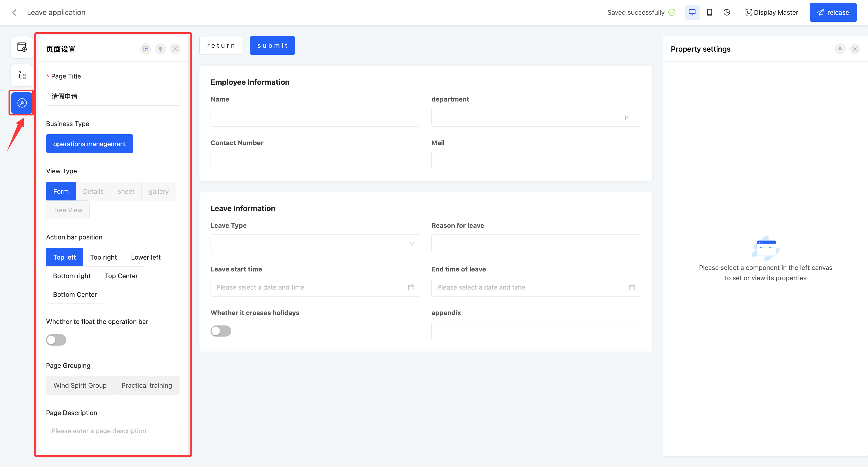
Task: Select the gallery view type tab
Action: pos(158,191)
